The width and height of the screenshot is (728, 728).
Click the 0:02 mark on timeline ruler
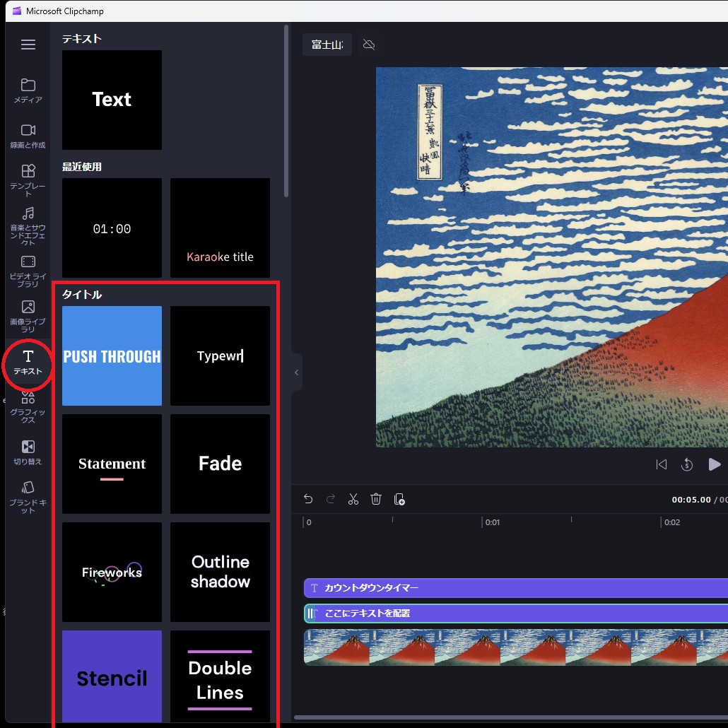pyautogui.click(x=671, y=522)
